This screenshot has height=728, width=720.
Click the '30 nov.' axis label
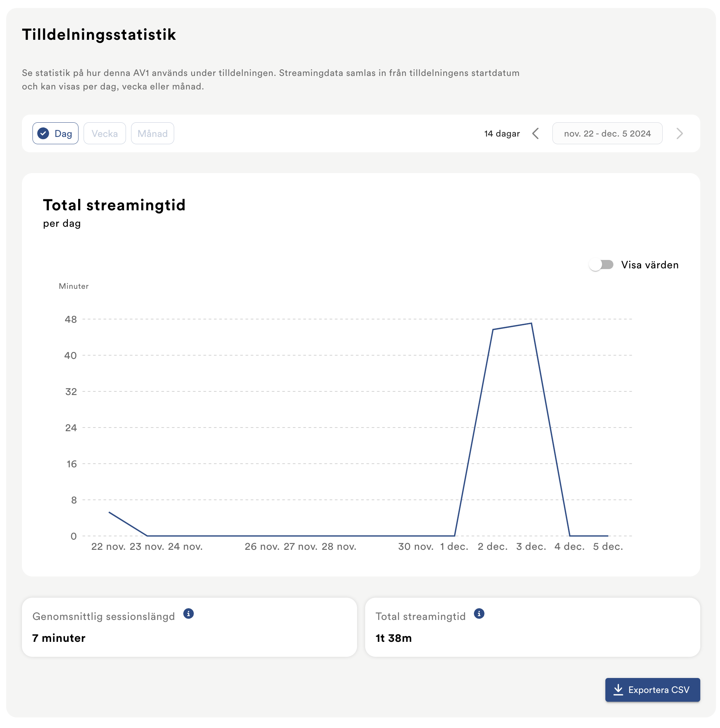click(x=416, y=547)
